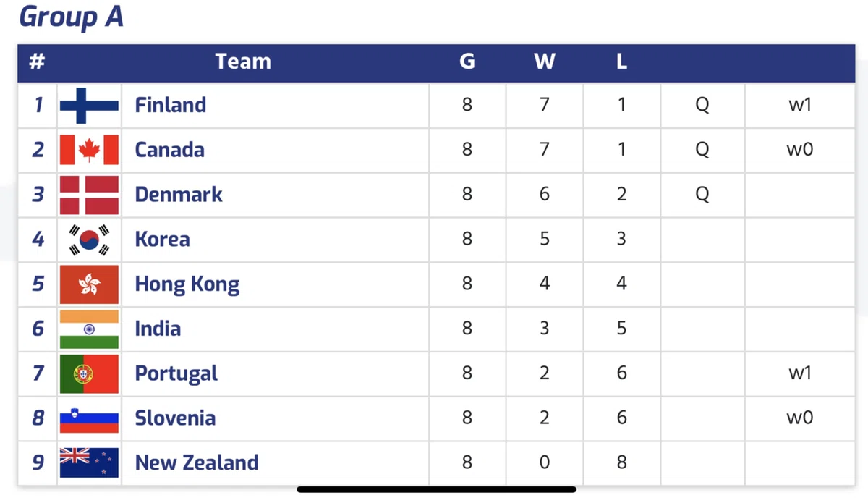The image size is (868, 503).
Task: Select the Denmark flag icon
Action: (x=89, y=195)
